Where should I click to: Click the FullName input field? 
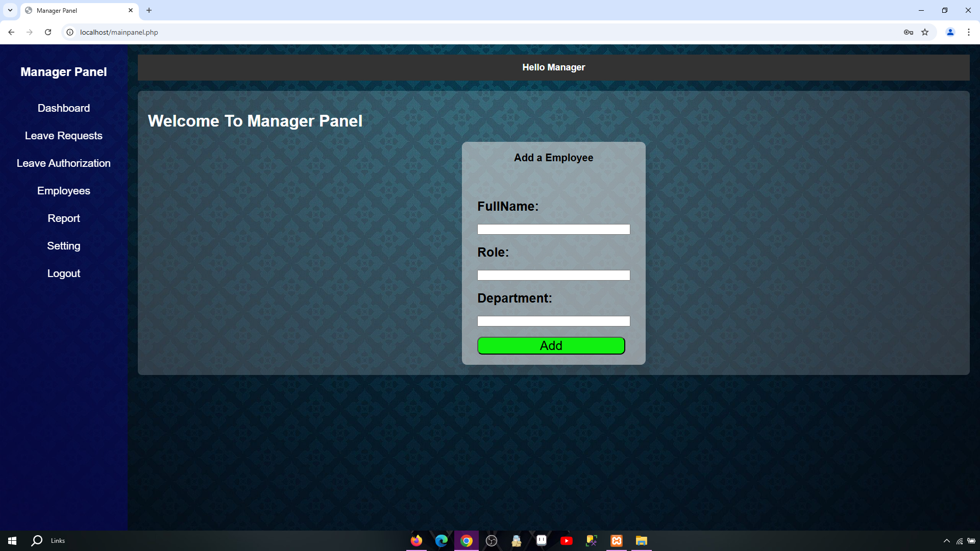point(553,229)
